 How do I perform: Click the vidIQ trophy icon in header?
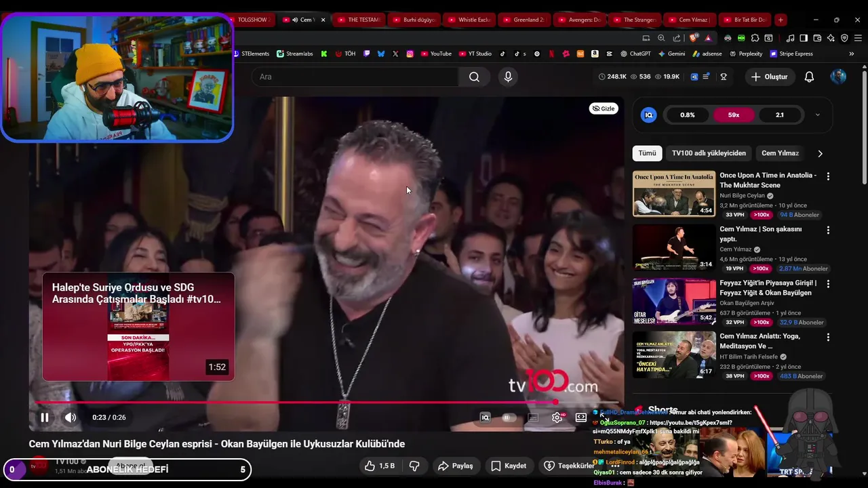tap(724, 77)
